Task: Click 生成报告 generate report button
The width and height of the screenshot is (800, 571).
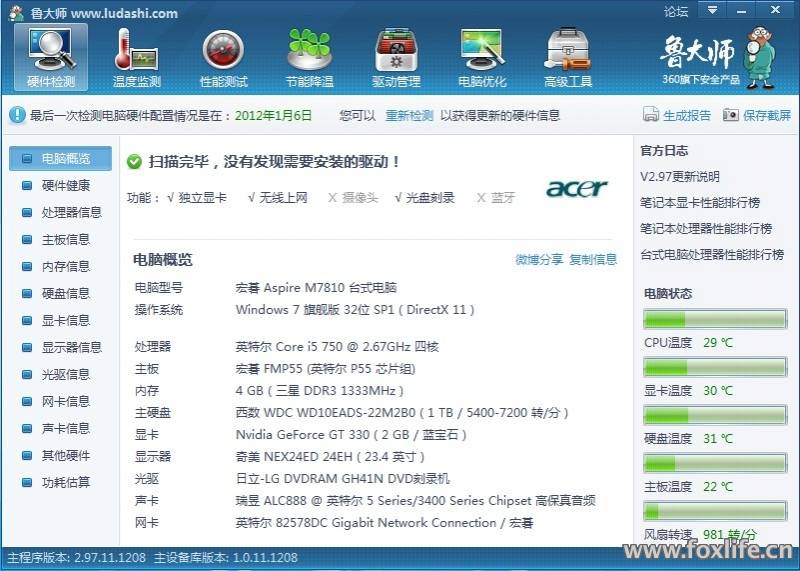Action: (x=678, y=116)
